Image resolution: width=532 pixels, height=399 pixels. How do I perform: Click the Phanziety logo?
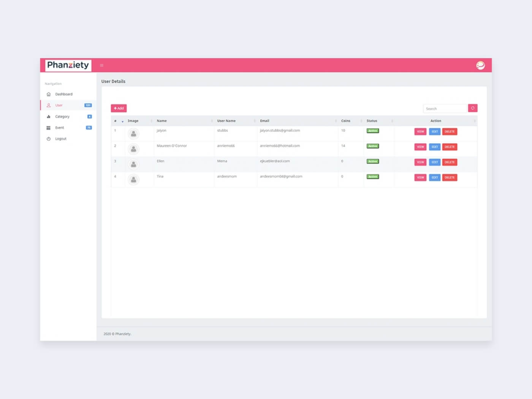[x=68, y=65]
